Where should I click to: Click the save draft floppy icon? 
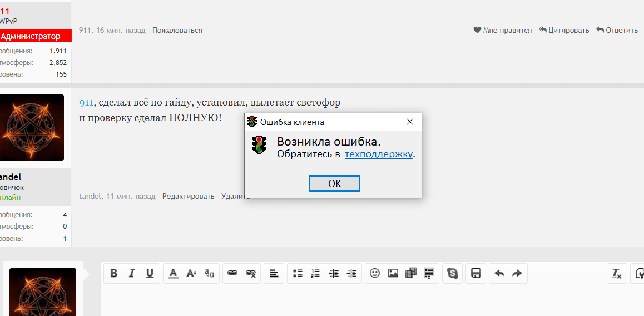pyautogui.click(x=476, y=273)
